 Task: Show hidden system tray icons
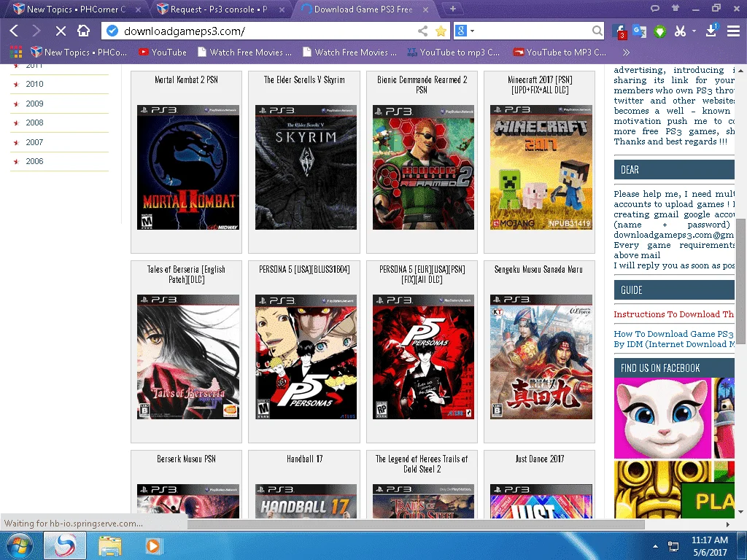pos(656,546)
